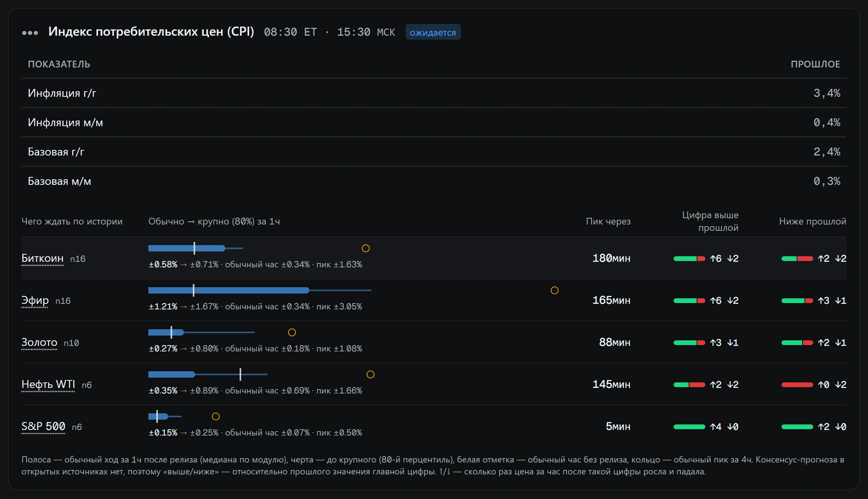Click the orange peak ring in Биткоин row
Image resolution: width=868 pixels, height=499 pixels.
click(366, 248)
